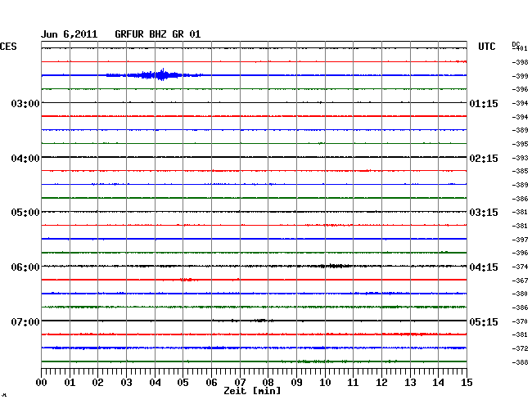Image resolution: width=532 pixels, height=404 pixels.
Task: Click the "02:15" UTC time label
Action: coord(484,159)
